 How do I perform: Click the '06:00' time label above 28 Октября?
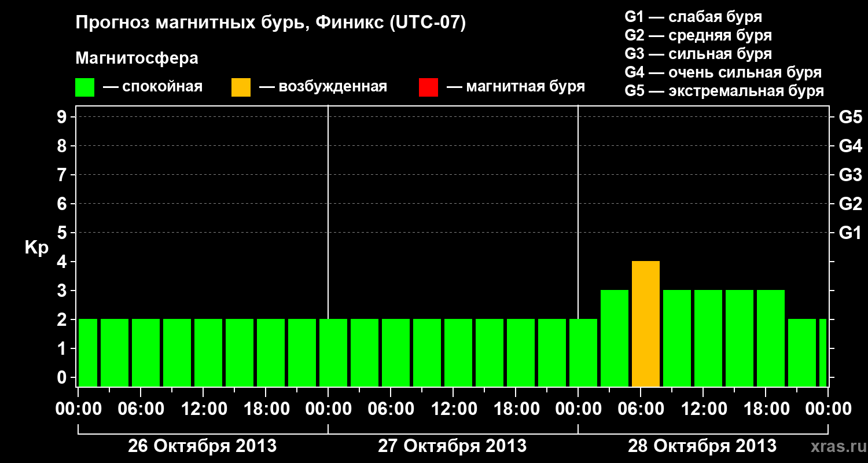point(640,409)
